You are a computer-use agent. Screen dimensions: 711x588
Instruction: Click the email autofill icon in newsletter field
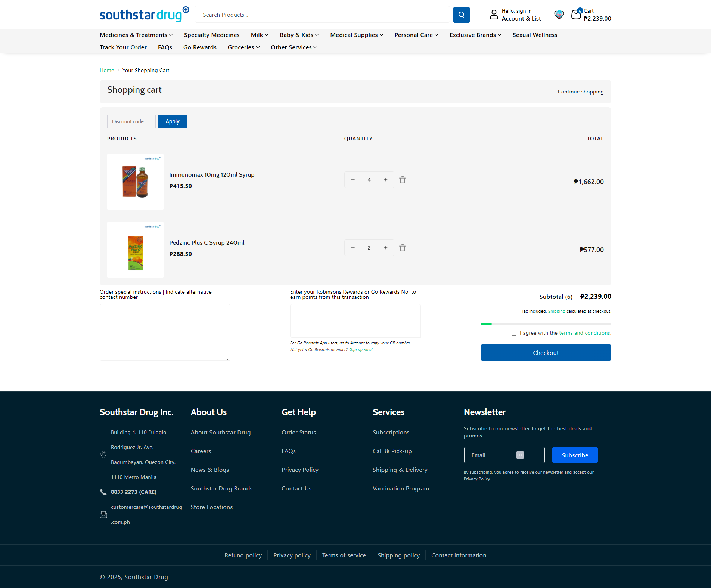click(520, 455)
